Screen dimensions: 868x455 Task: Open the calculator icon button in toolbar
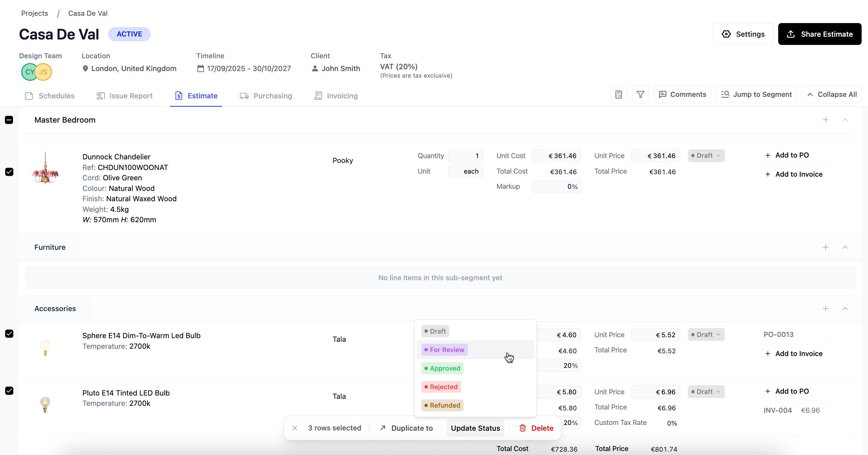[x=619, y=95]
